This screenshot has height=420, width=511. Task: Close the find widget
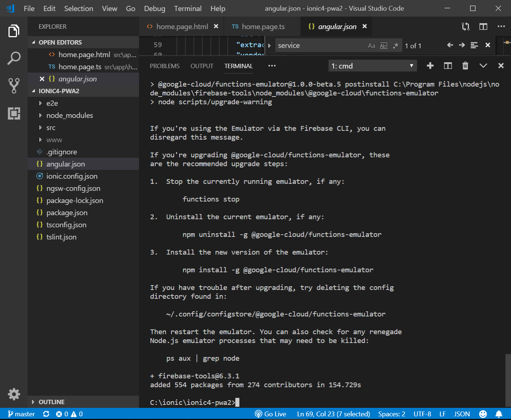[488, 45]
